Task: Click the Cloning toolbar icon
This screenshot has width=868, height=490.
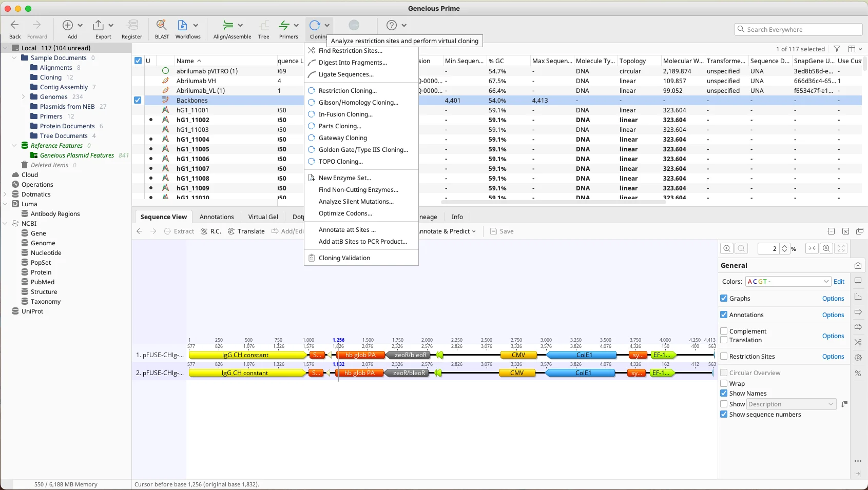Action: (315, 25)
